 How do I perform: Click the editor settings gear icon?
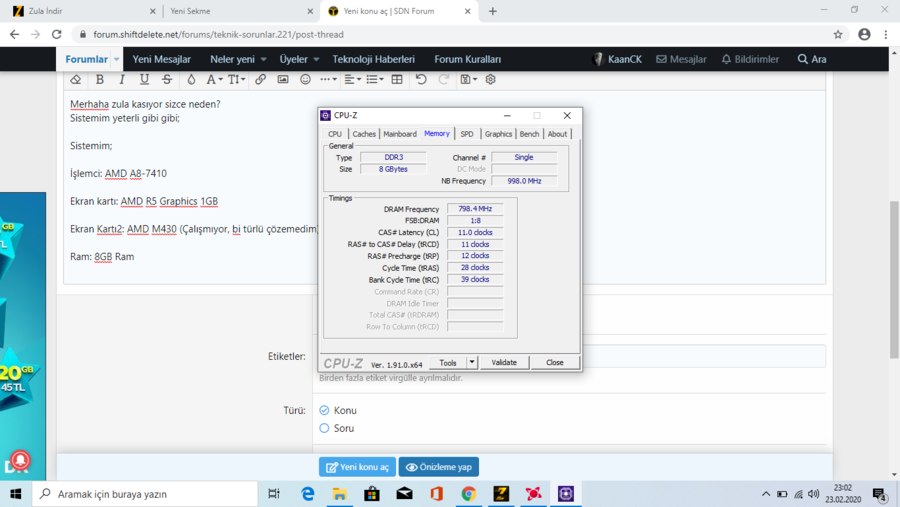click(x=490, y=80)
